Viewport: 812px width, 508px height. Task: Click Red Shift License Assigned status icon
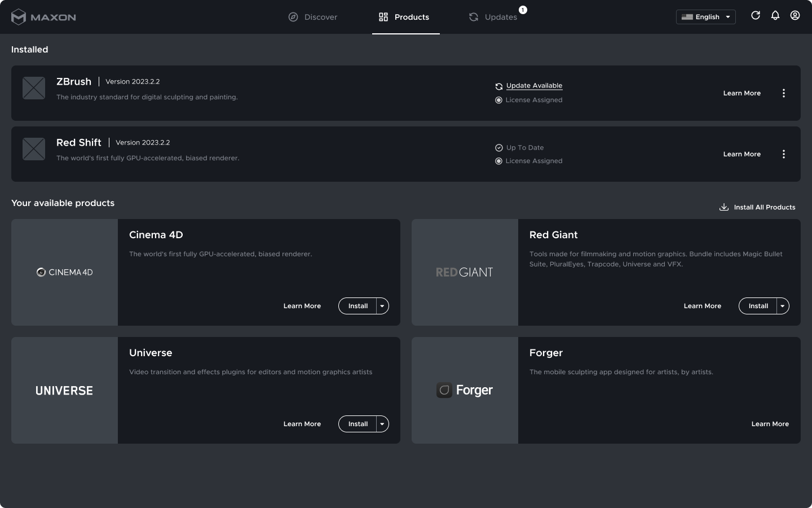499,161
